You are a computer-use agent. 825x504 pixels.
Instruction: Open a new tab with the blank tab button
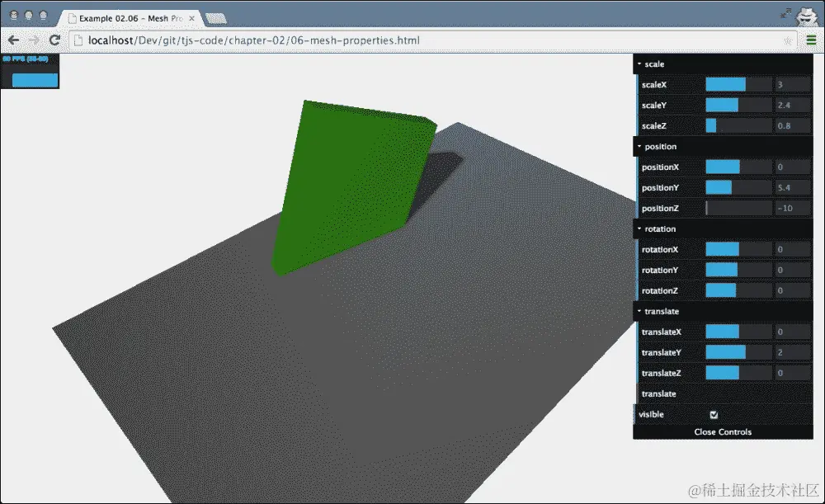[x=215, y=19]
